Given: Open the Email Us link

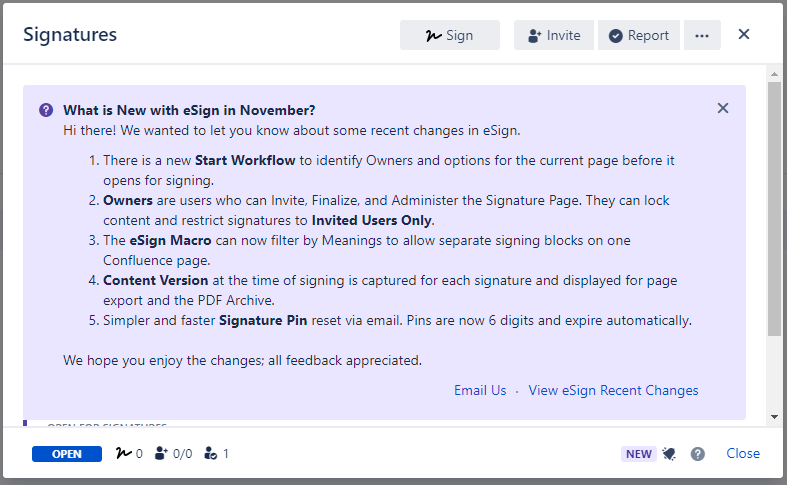Looking at the screenshot, I should [x=480, y=390].
